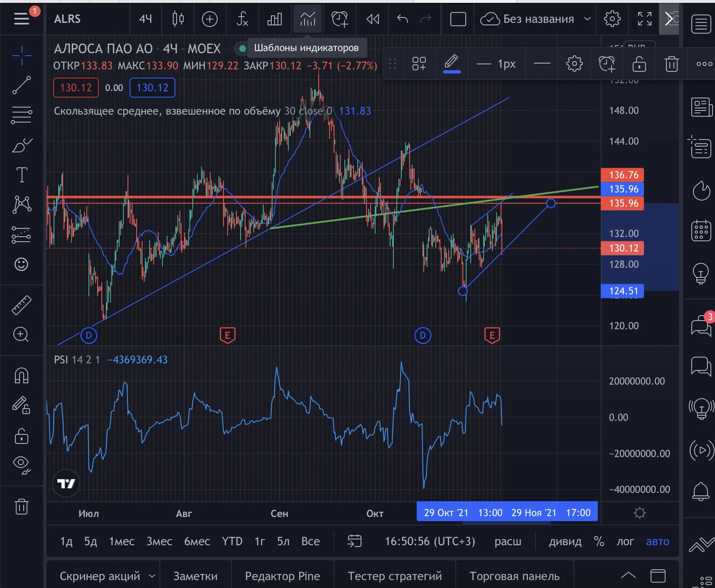Expand the stock screener dropdown arrow
The image size is (715, 588).
152,576
